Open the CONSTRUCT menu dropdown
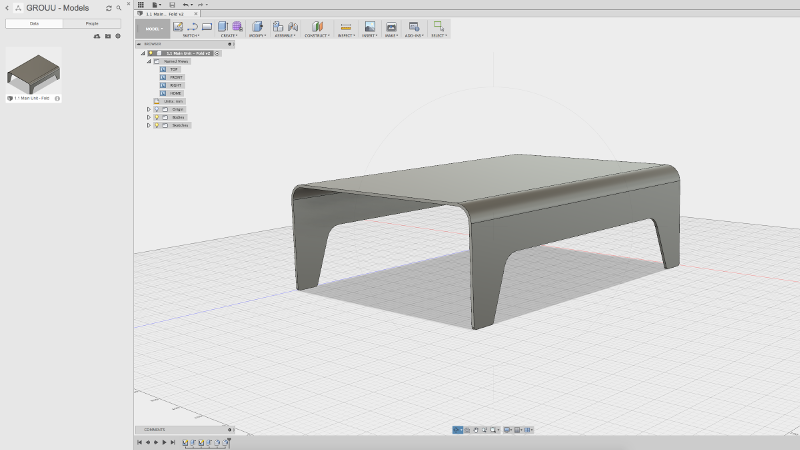 (317, 36)
